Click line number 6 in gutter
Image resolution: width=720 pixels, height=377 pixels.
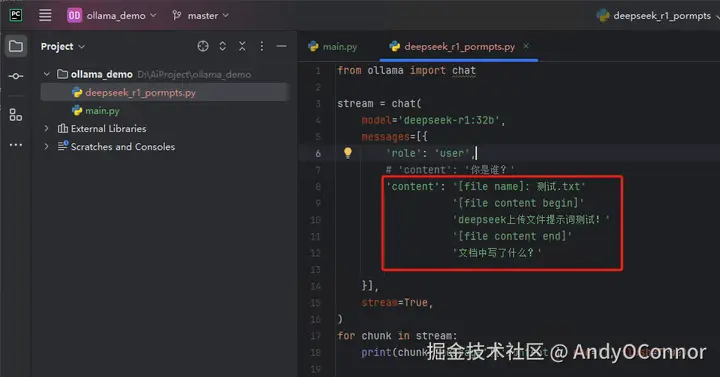coord(318,153)
